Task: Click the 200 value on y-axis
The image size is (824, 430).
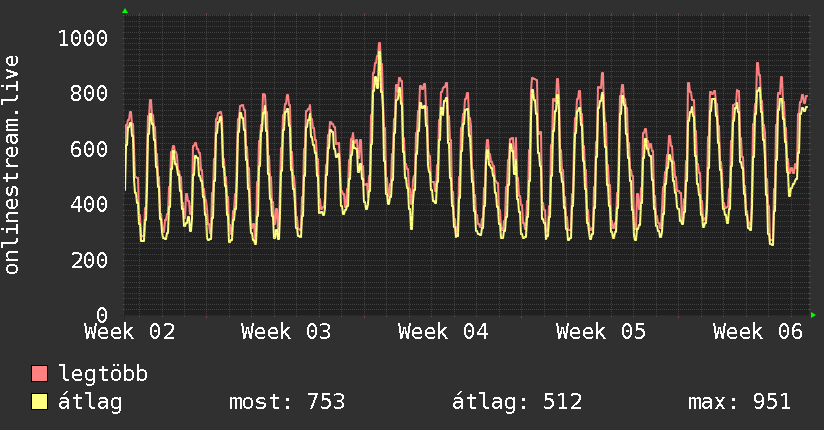Action: [x=89, y=260]
